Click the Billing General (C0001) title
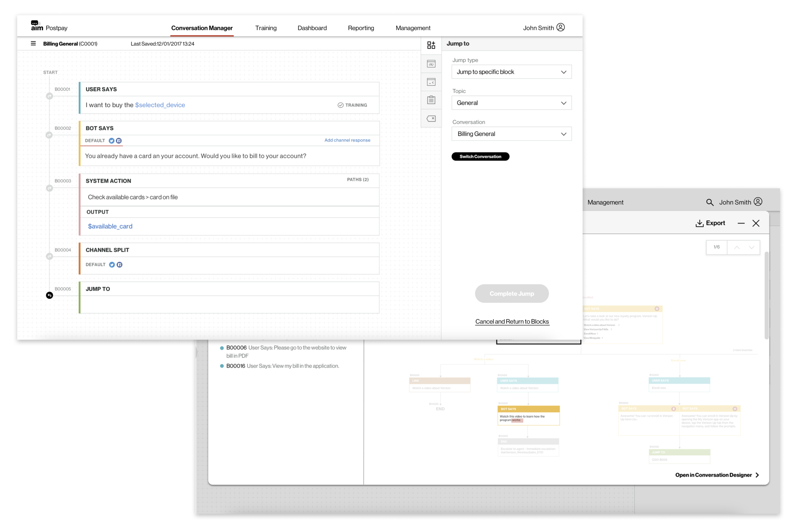 point(70,44)
